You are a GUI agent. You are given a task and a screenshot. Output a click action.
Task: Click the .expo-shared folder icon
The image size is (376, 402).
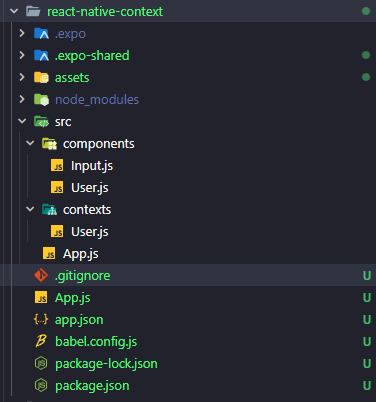point(41,55)
